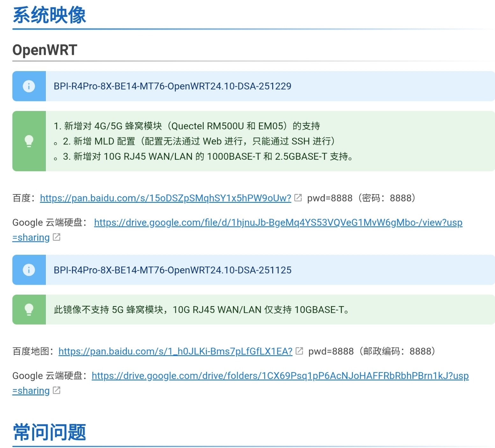This screenshot has width=495, height=448.
Task: Click external-link icon after the last =sharing text
Action: 56,390
